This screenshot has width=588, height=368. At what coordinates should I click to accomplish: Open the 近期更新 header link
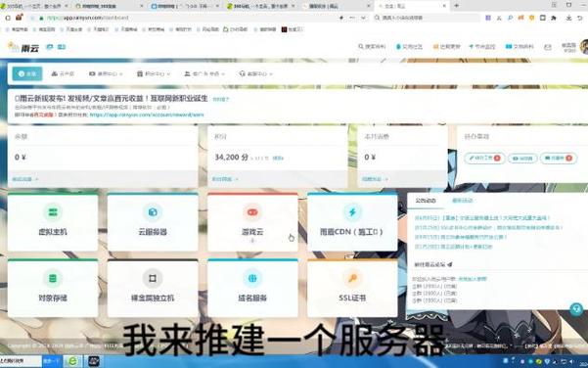(x=446, y=47)
